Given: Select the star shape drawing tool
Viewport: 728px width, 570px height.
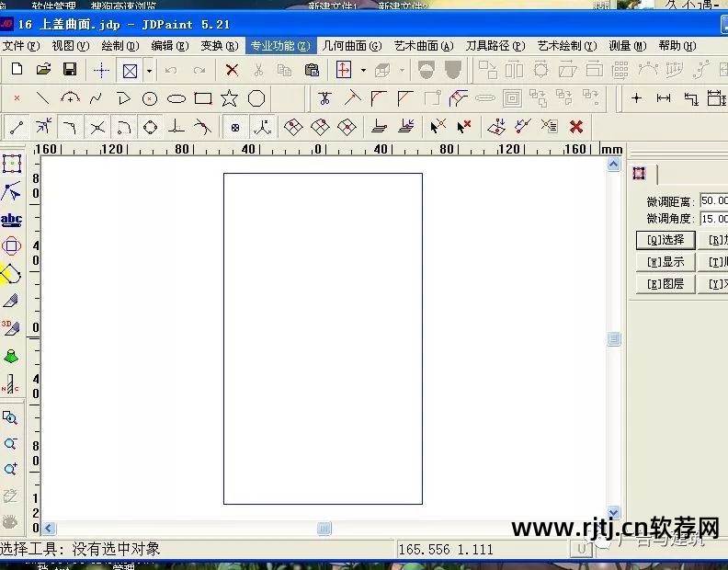Looking at the screenshot, I should coord(230,98).
